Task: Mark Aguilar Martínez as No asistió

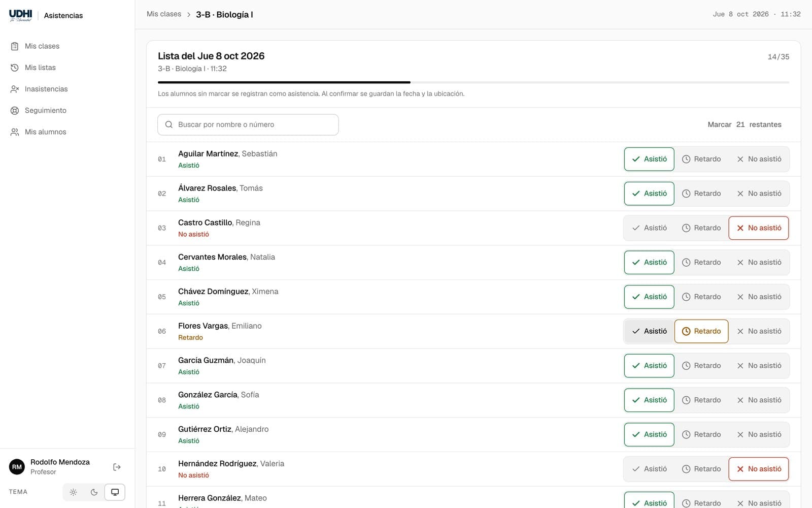Action: [x=759, y=159]
